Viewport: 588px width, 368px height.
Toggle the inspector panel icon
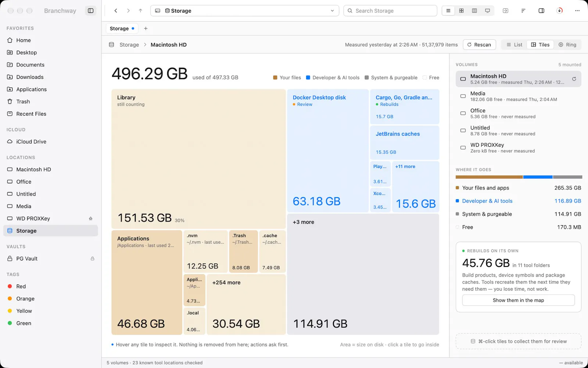[541, 11]
